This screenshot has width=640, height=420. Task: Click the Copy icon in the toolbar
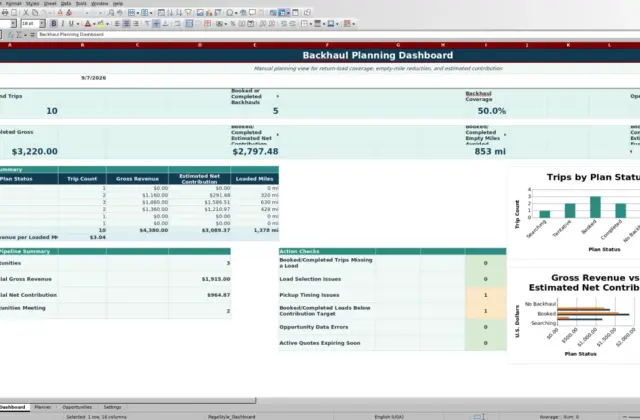(35, 13)
